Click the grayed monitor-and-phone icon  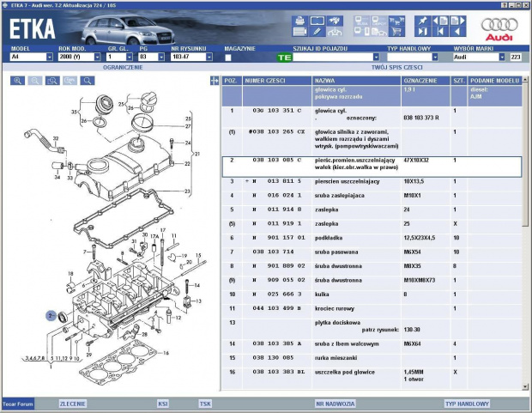click(362, 32)
